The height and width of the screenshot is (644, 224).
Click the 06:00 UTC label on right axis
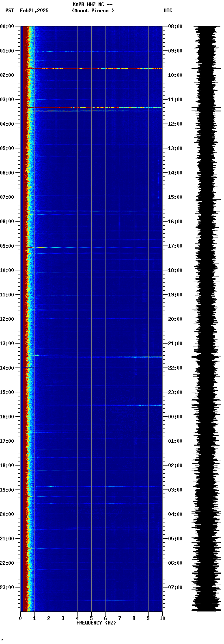pyautogui.click(x=175, y=563)
